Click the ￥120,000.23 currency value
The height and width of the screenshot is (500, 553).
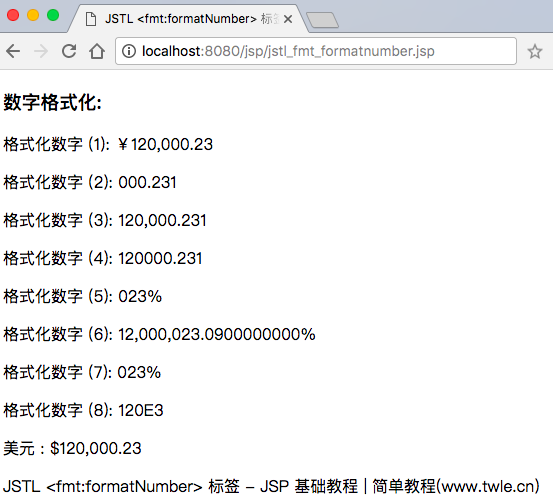[x=165, y=145]
